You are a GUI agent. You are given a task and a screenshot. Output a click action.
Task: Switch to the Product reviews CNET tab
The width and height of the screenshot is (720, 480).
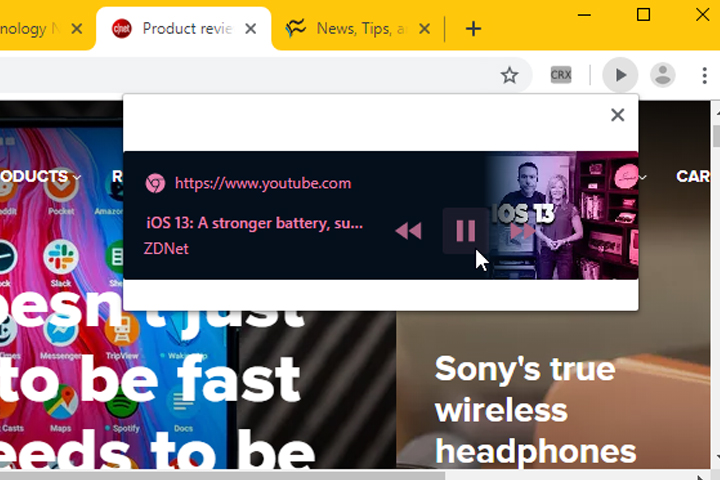click(184, 29)
